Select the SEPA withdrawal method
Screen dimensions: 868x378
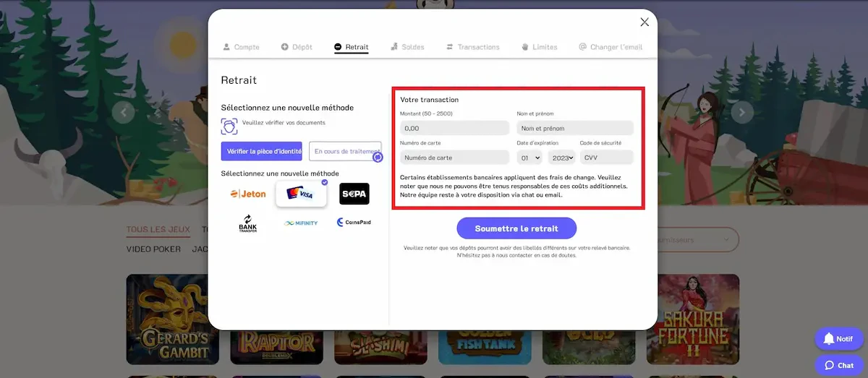tap(354, 194)
